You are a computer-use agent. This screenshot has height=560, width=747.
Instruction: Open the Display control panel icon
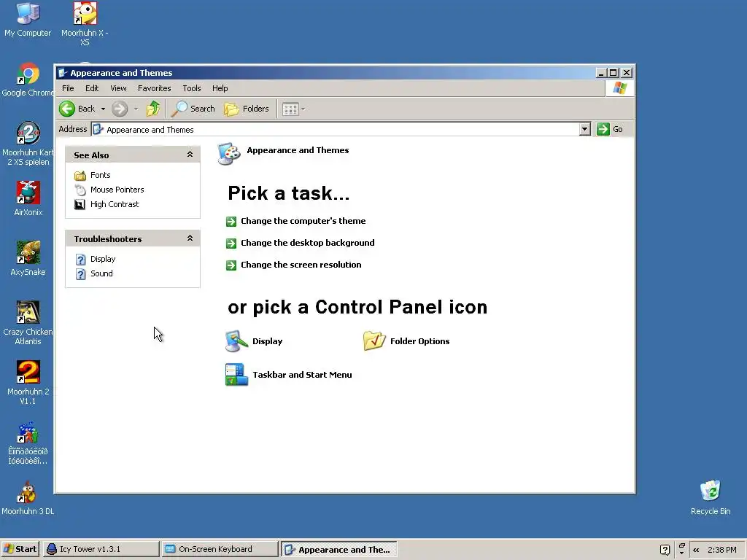(236, 341)
